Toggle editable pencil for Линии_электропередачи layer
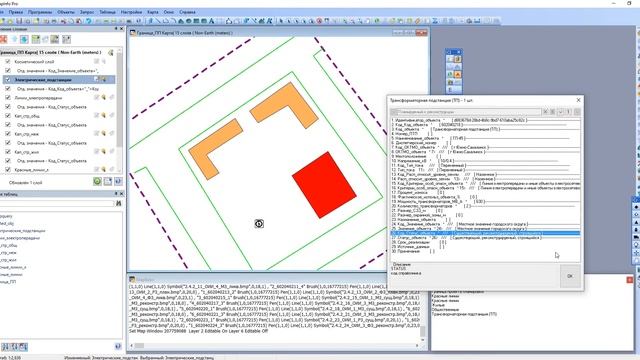Viewport: 640px width, 360px height. tap(97, 98)
